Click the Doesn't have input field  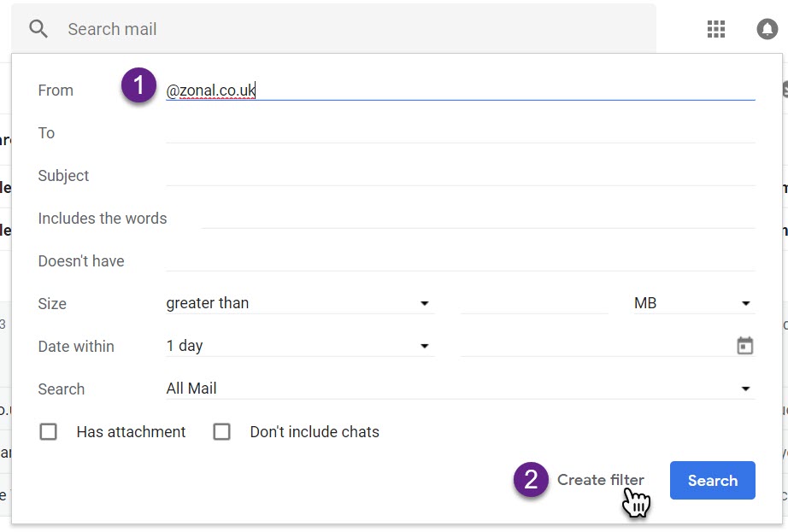(x=461, y=261)
